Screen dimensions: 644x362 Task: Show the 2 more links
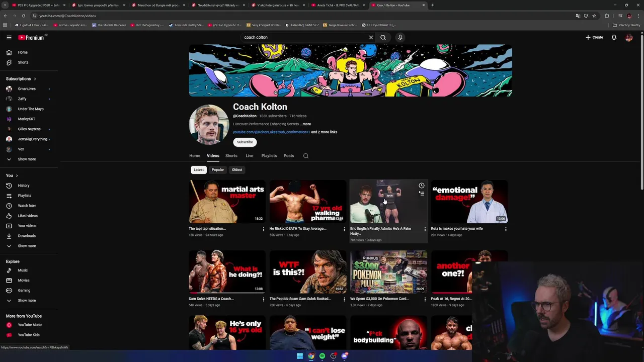[324, 132]
